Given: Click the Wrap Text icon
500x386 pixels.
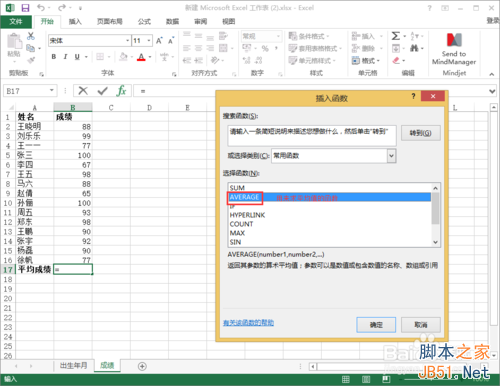Looking at the screenshot, I should tap(223, 36).
